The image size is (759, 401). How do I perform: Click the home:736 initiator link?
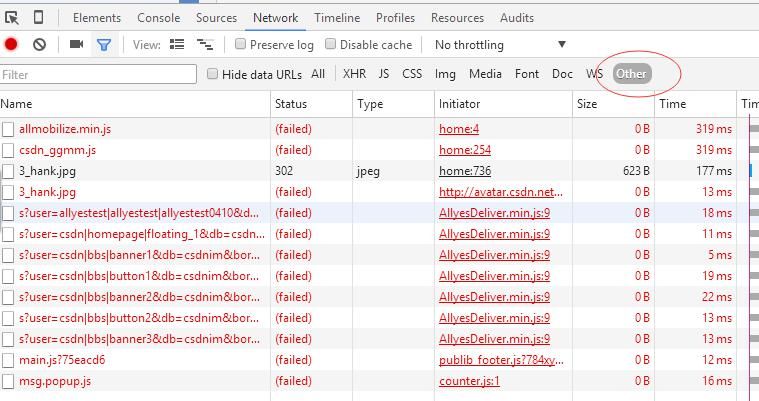click(464, 171)
